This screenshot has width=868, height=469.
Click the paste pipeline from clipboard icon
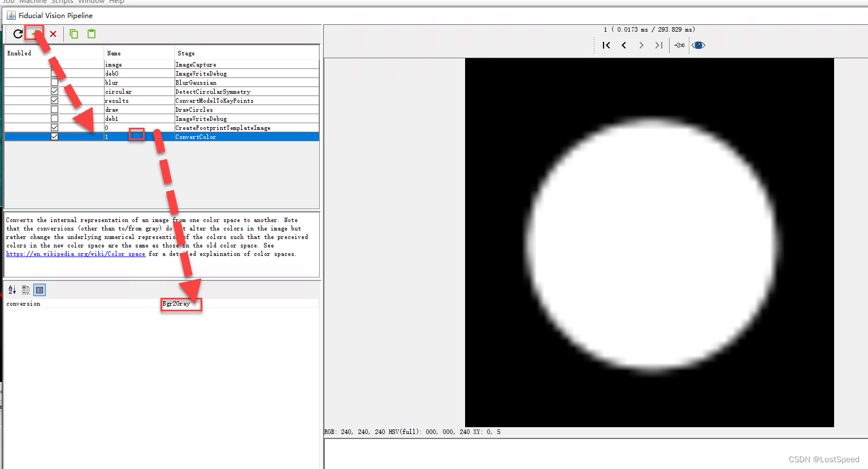click(x=92, y=34)
